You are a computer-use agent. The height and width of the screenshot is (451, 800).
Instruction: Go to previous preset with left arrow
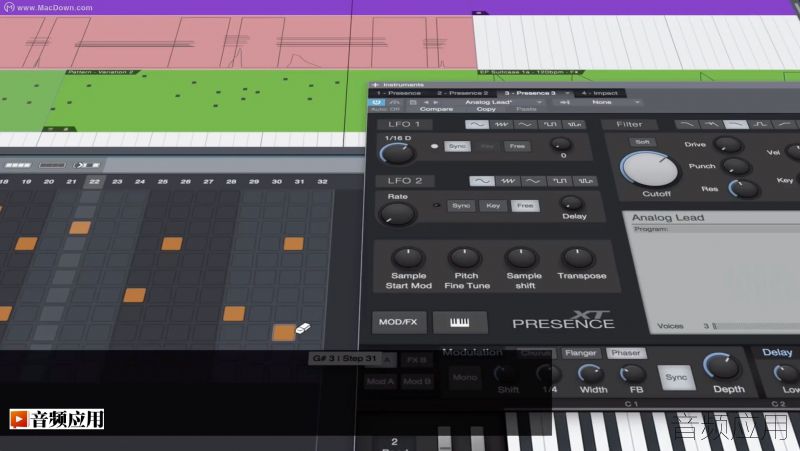pos(427,102)
